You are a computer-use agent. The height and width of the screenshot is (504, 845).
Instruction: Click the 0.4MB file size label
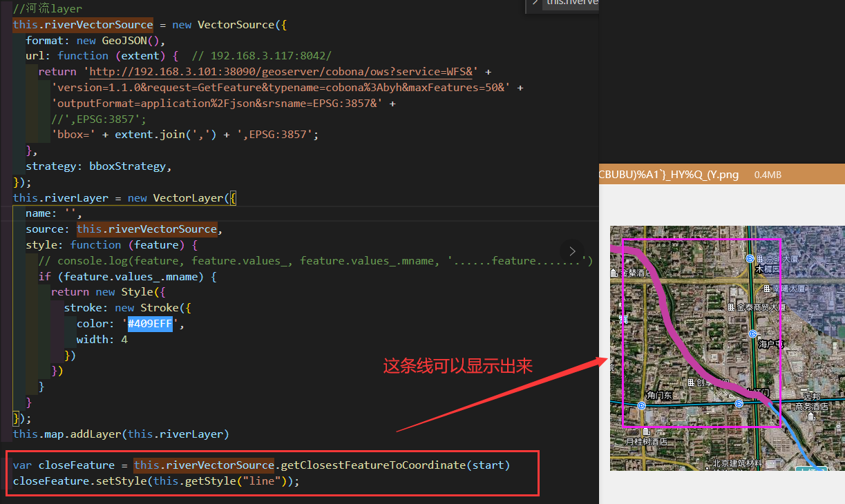coord(767,175)
